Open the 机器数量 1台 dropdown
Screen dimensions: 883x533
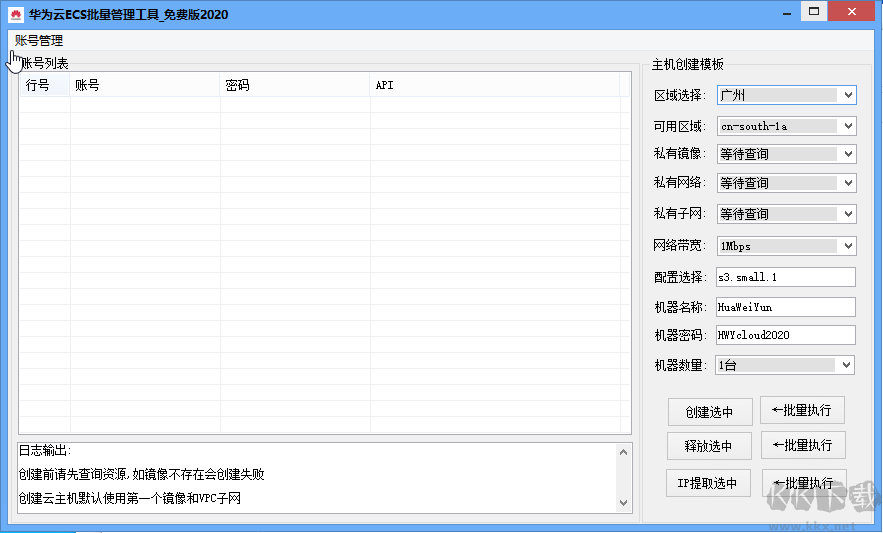[785, 365]
